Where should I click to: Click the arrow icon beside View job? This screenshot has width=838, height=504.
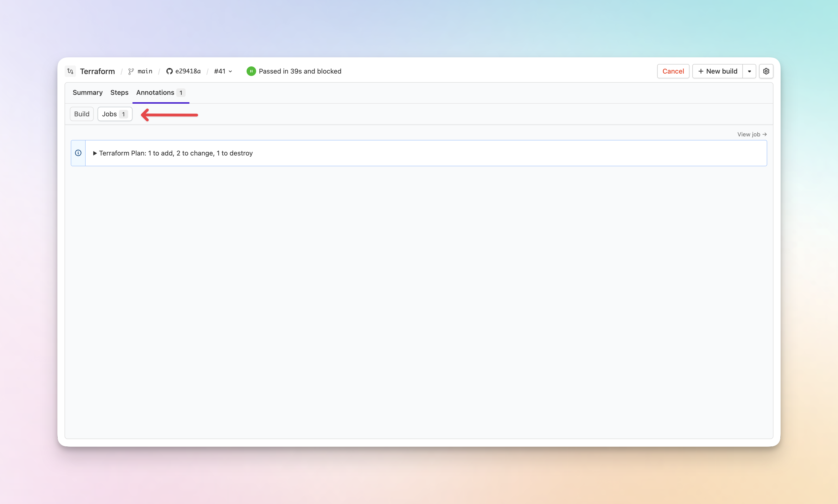click(x=765, y=134)
